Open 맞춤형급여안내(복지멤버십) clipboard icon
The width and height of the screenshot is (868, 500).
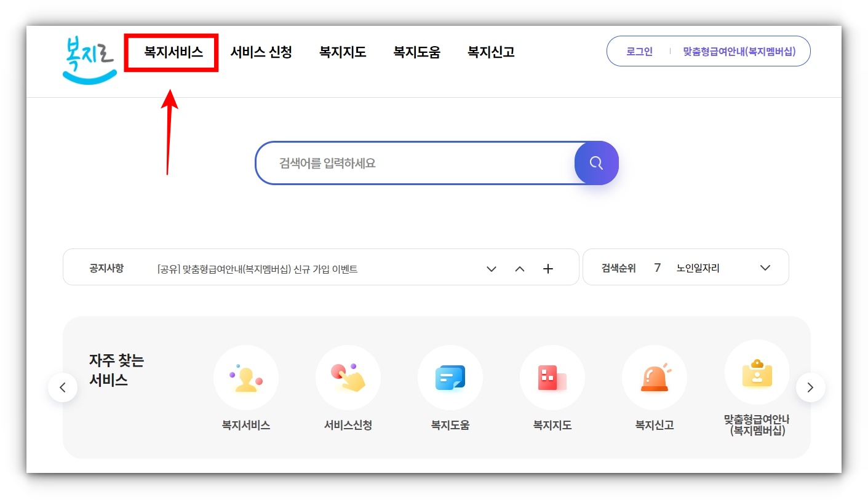tap(756, 371)
